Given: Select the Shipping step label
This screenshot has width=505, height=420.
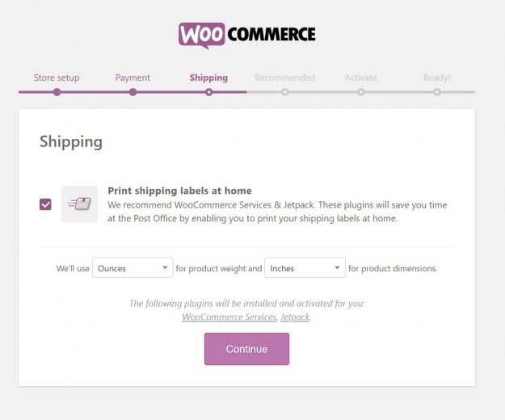Looking at the screenshot, I should pos(208,78).
